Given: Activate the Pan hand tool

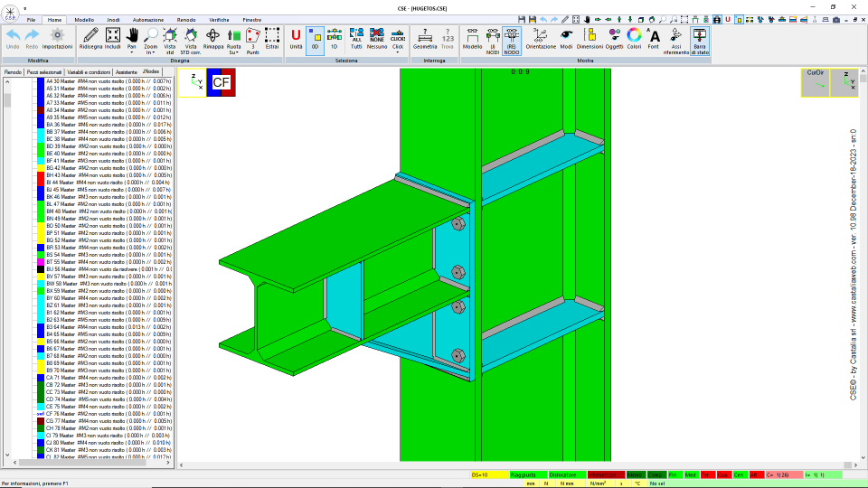Looking at the screenshot, I should tap(132, 36).
